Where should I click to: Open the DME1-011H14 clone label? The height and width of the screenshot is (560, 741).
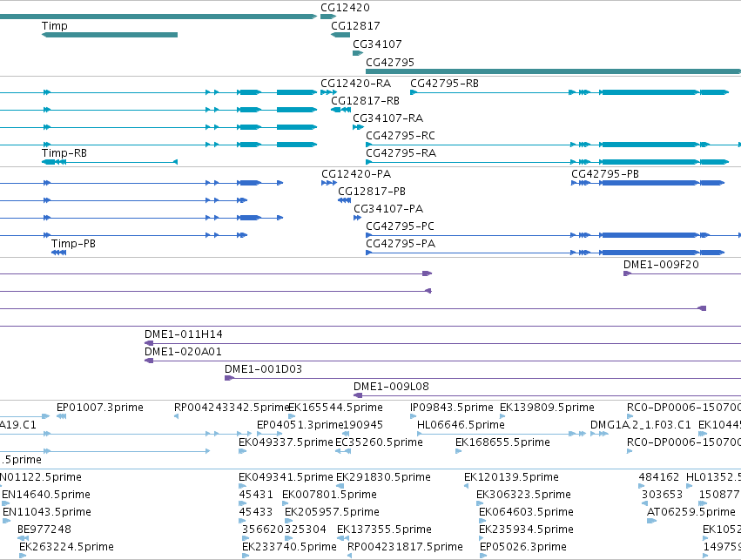184,335
